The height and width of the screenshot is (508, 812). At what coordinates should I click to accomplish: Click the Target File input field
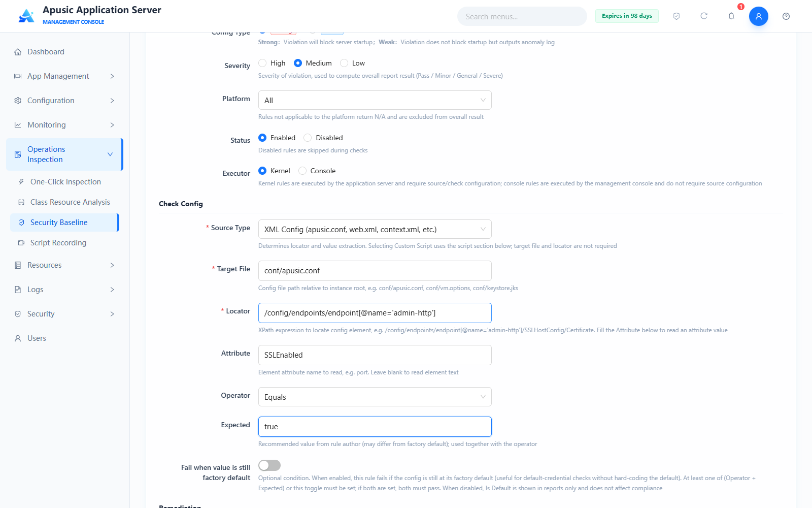pyautogui.click(x=375, y=271)
